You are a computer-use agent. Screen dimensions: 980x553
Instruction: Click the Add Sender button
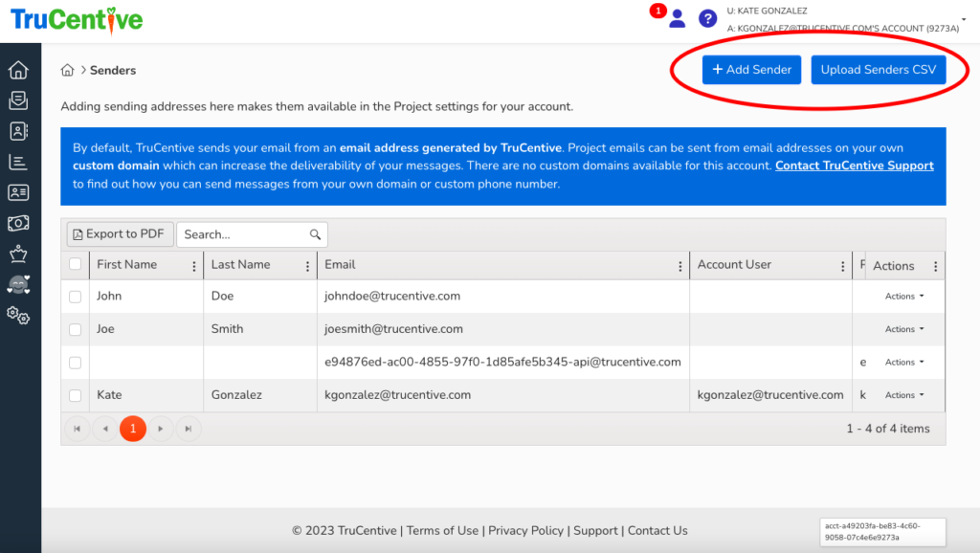[751, 70]
